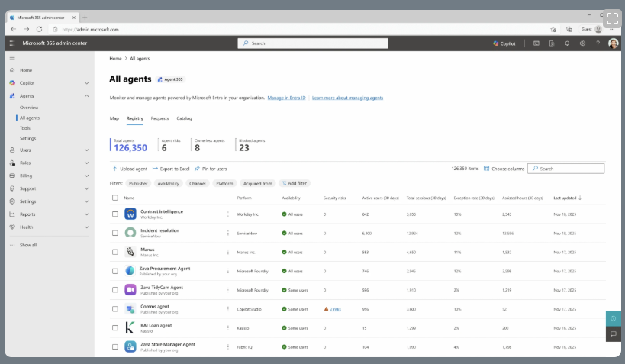Select all agents with header checkbox
625x364 pixels.
click(x=115, y=198)
